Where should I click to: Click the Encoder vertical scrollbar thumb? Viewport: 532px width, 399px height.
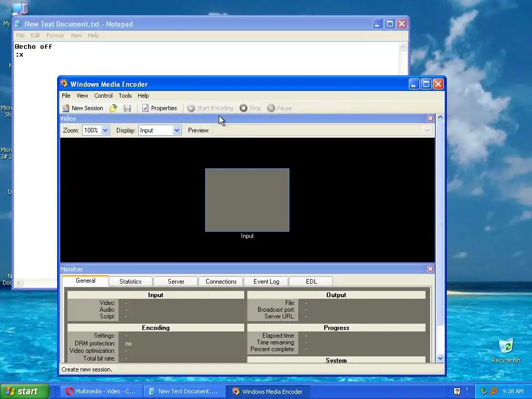[440, 223]
